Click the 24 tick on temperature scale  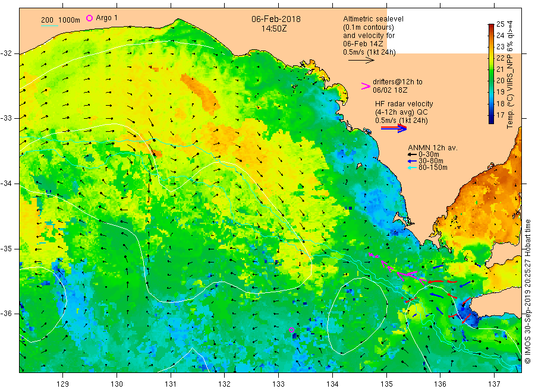click(x=500, y=36)
